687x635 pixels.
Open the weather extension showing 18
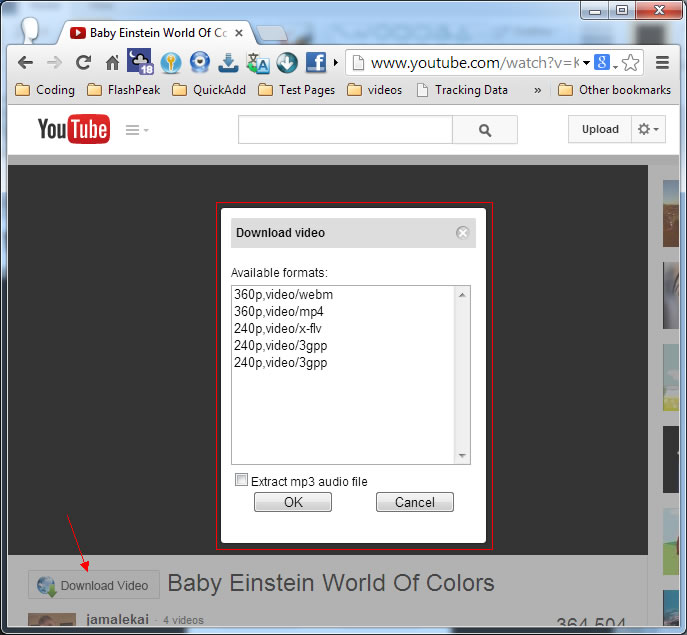click(140, 62)
